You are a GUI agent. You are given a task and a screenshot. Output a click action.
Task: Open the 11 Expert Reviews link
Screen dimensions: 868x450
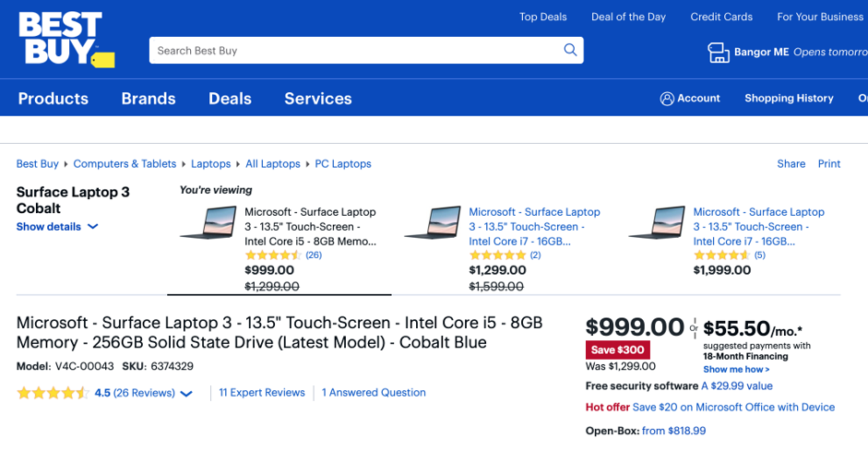coord(262,393)
